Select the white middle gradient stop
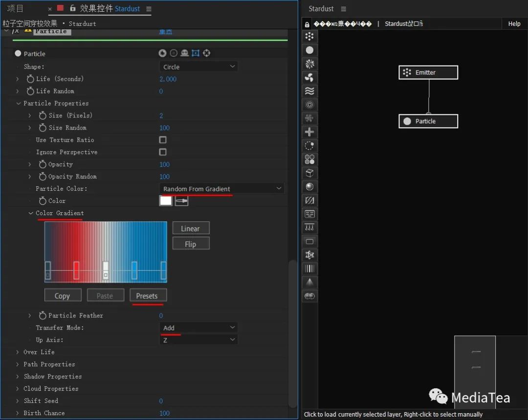This screenshot has height=420, width=528. click(x=106, y=270)
